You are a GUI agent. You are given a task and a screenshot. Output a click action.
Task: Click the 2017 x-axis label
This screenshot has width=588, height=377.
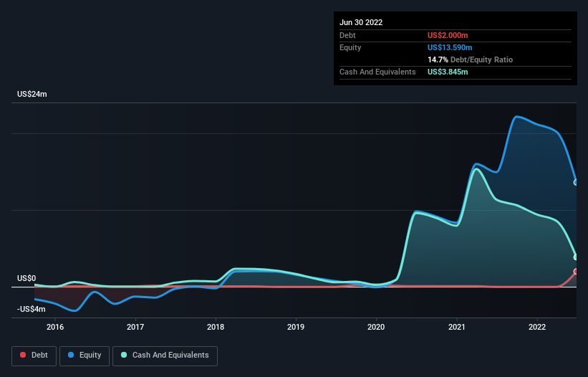135,327
